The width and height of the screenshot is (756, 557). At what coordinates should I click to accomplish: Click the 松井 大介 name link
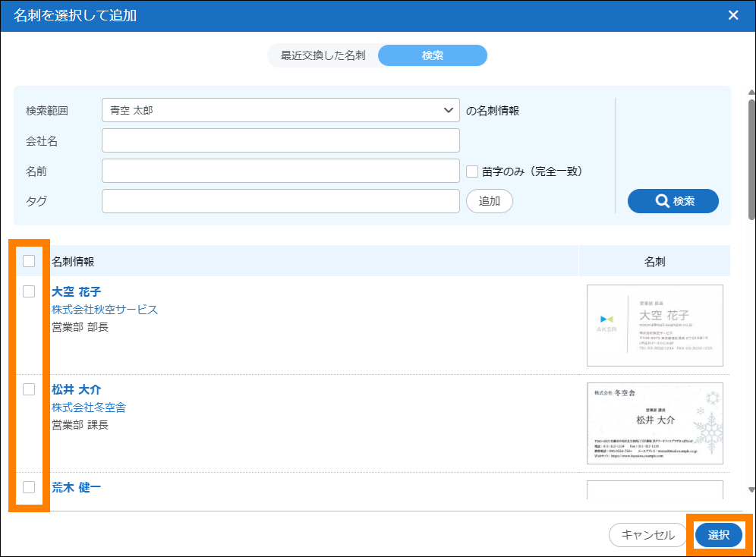coord(76,390)
